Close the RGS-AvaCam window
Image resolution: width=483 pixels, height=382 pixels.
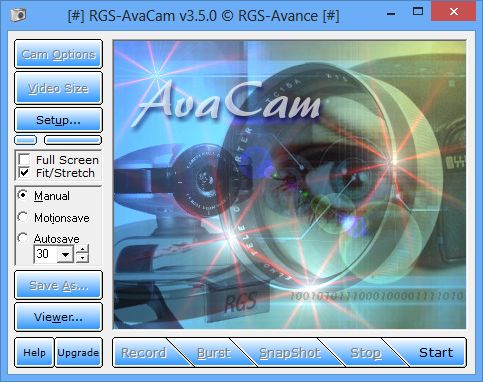coord(453,12)
